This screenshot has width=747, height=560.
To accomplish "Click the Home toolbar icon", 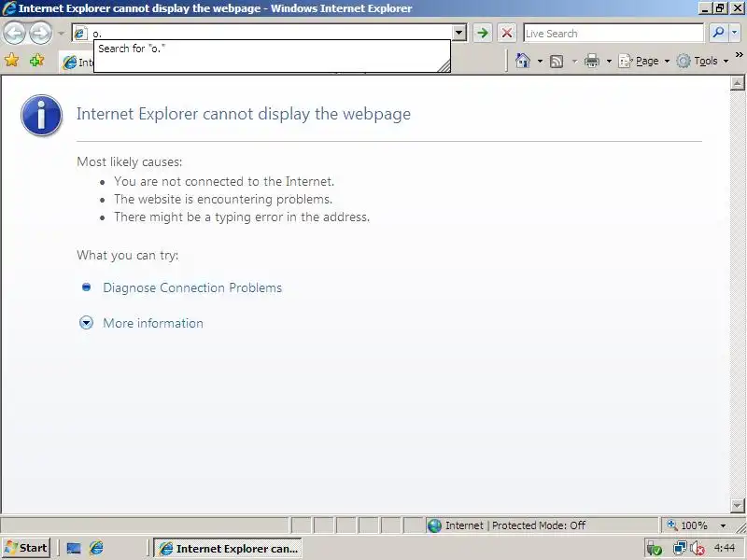I will [x=523, y=61].
